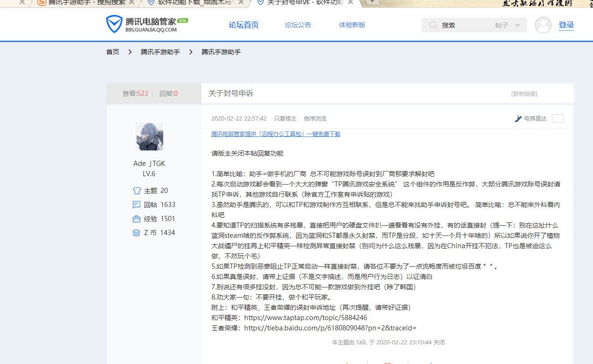Click the LV.6 level label
Image resolution: width=593 pixels, height=364 pixels.
point(149,174)
